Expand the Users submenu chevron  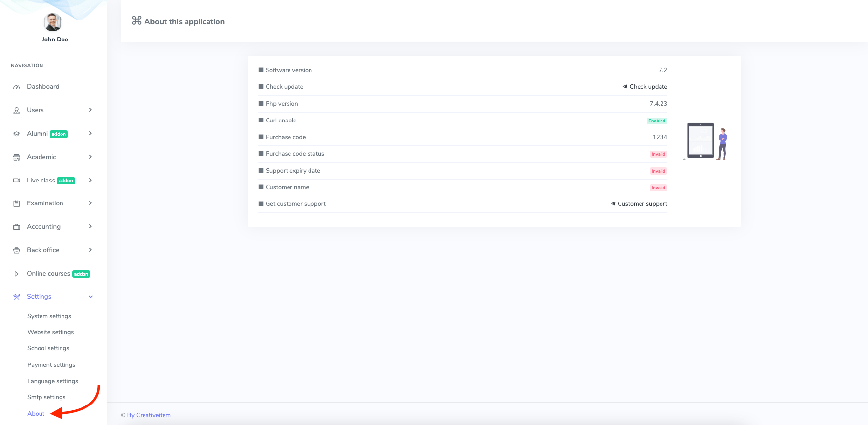(x=90, y=110)
